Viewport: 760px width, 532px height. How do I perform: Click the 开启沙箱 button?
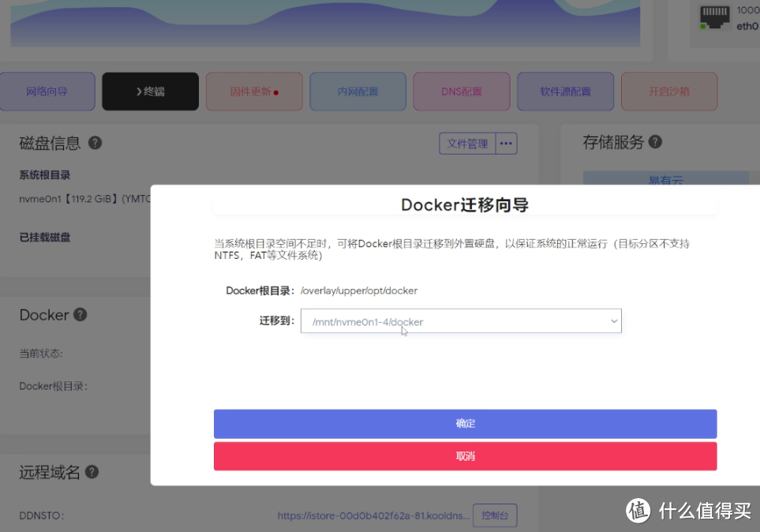(x=668, y=91)
